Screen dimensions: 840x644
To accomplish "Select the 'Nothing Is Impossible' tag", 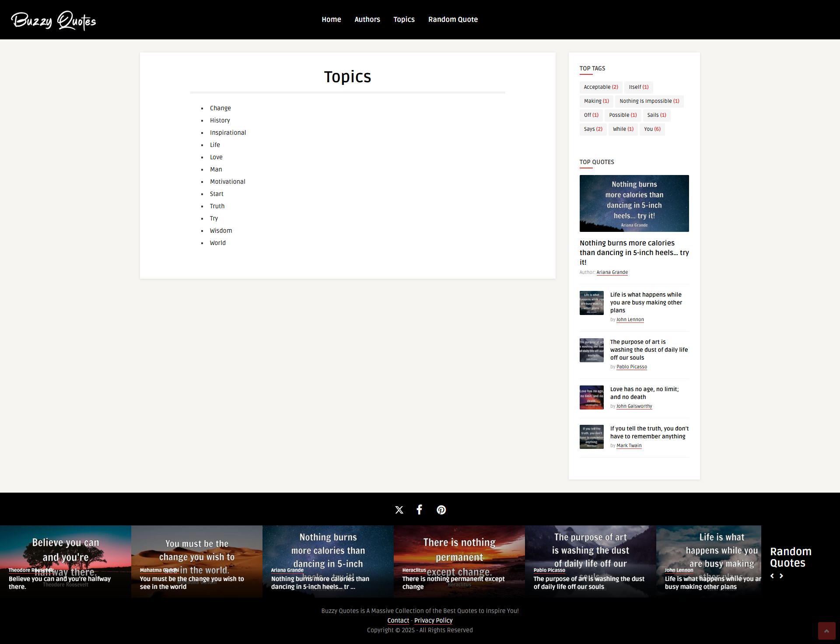I will coord(649,101).
